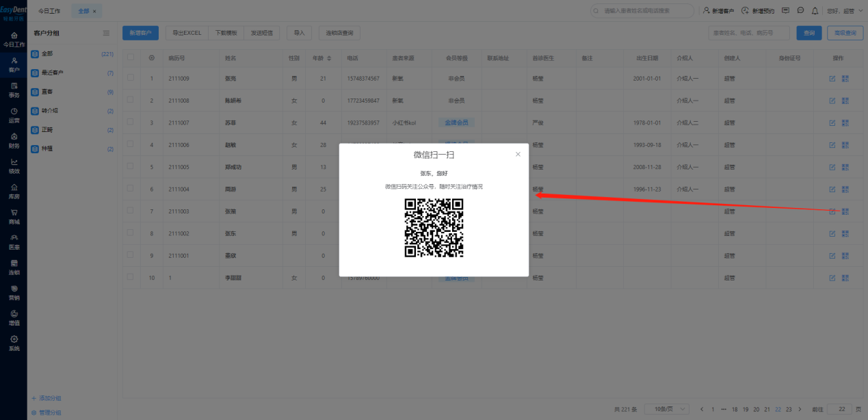The height and width of the screenshot is (420, 868).
Task: Go to next page arrow in pagination
Action: point(801,409)
